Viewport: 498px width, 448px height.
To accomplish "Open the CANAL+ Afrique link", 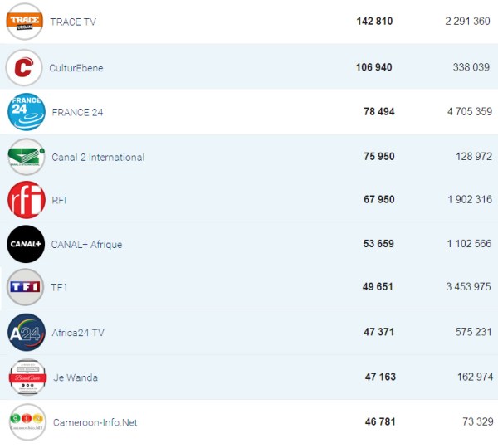I will tap(86, 245).
